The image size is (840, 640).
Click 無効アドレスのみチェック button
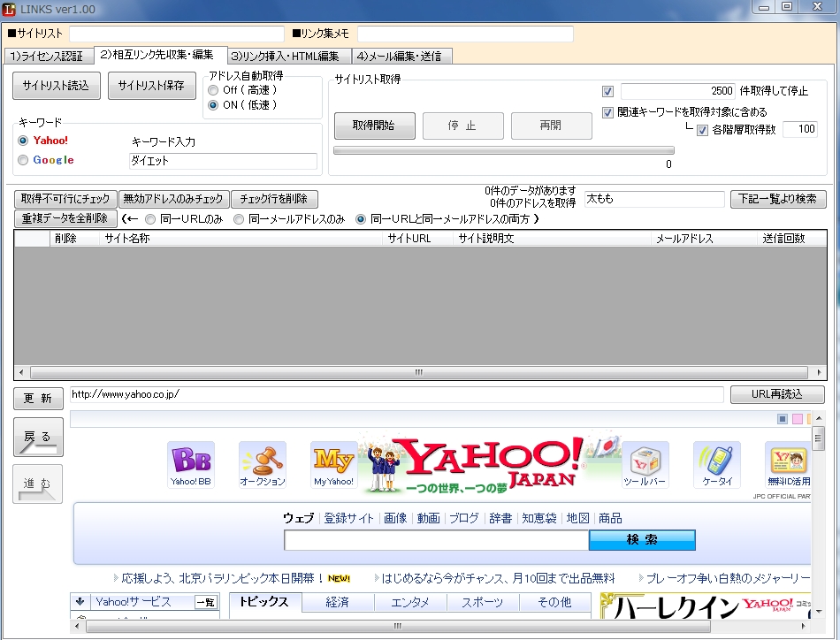tap(173, 199)
